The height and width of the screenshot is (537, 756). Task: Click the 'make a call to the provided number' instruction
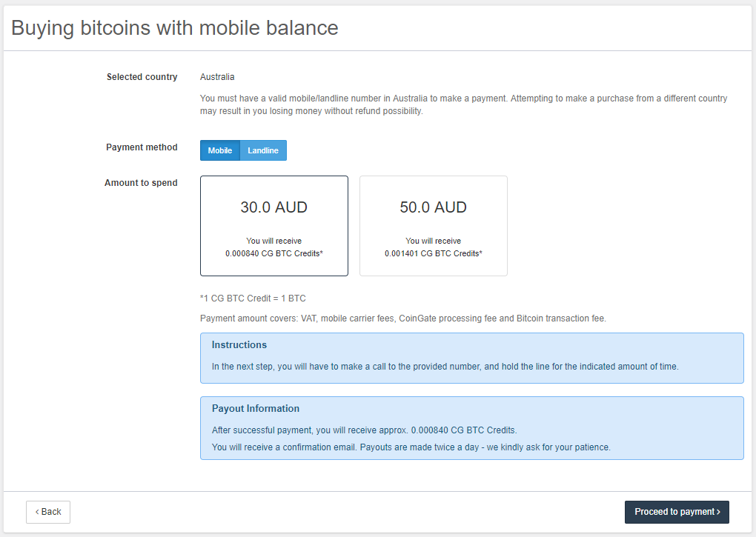(445, 367)
